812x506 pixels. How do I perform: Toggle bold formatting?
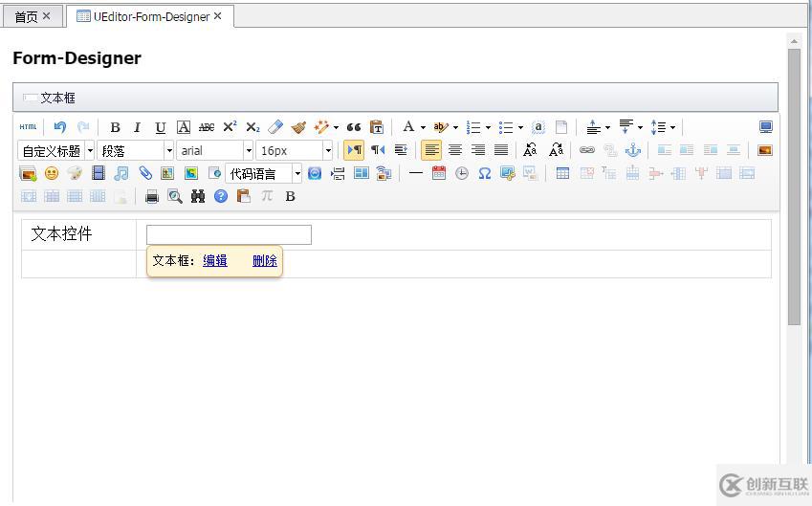(x=115, y=127)
